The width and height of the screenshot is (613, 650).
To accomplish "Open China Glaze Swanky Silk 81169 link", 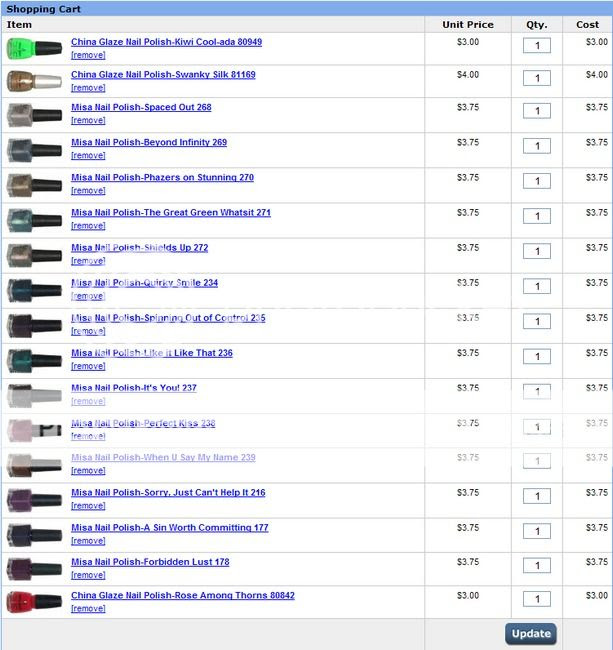I will 163,75.
